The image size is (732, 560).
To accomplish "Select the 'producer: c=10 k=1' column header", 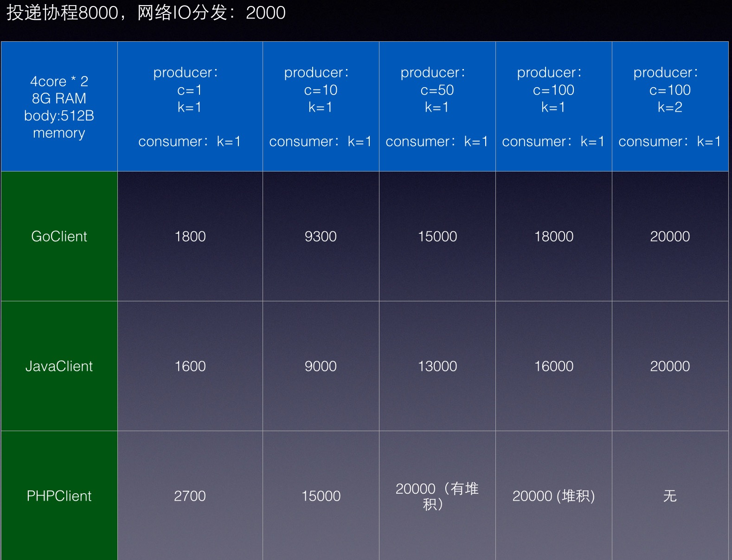I will point(321,107).
